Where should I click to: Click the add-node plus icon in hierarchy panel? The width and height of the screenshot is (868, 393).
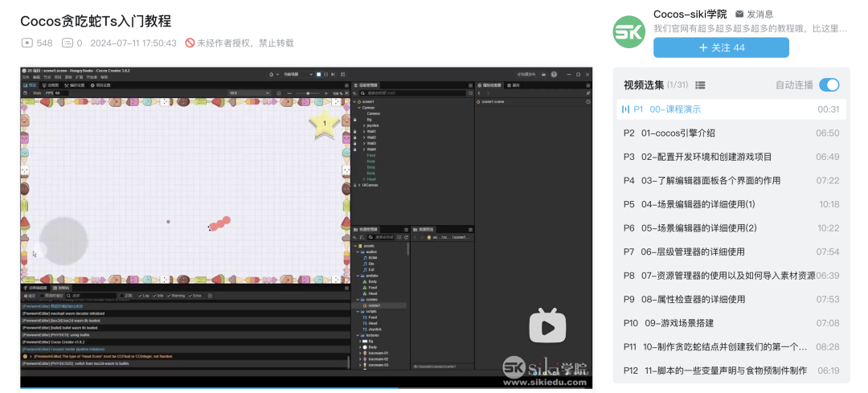(355, 93)
